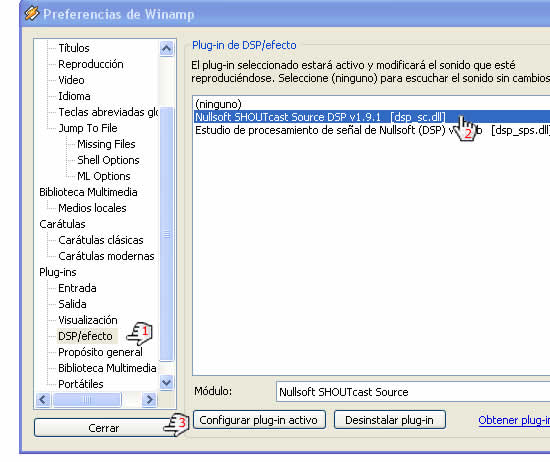Select Missing Files under Jump To File
Screen dimensions: 550x462
click(x=106, y=144)
